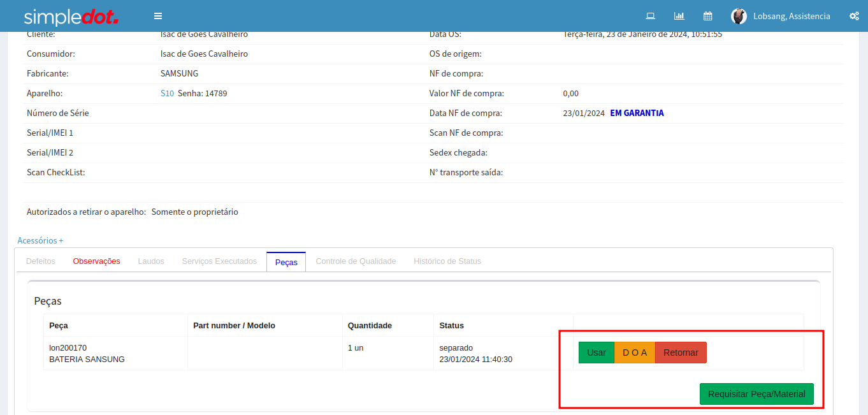
Task: Open Lobsang, Assistencia user menu
Action: pyautogui.click(x=792, y=17)
